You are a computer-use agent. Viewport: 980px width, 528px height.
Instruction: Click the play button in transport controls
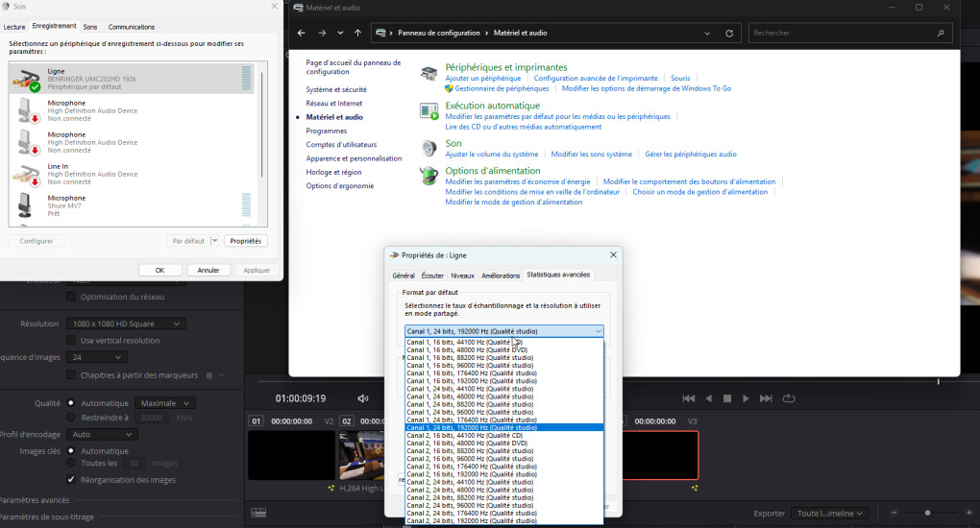[x=747, y=398]
